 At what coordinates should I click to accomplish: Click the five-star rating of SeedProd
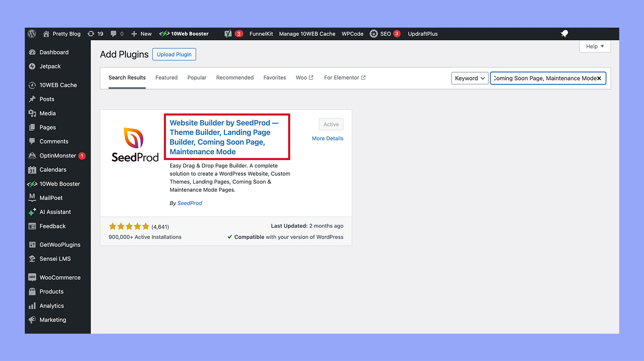[x=129, y=227]
